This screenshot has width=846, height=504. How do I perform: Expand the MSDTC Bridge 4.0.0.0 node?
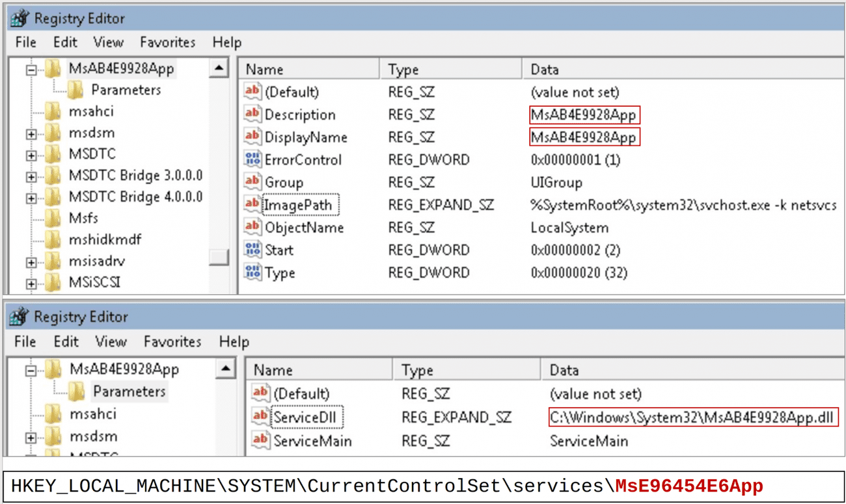click(31, 198)
